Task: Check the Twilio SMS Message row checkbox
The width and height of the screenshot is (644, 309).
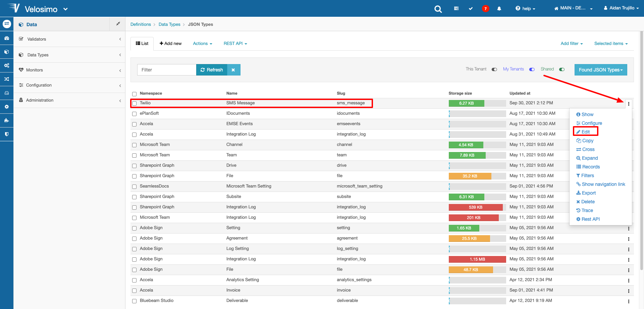Action: pyautogui.click(x=135, y=103)
